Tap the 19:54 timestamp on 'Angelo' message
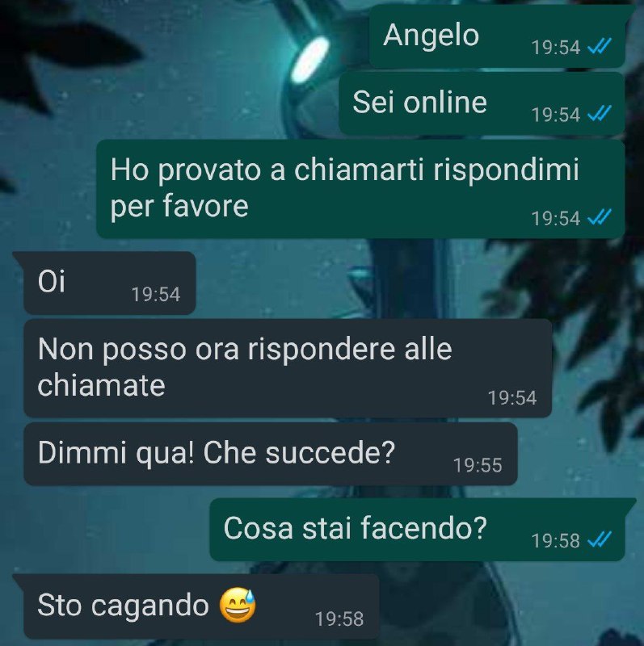 (556, 47)
